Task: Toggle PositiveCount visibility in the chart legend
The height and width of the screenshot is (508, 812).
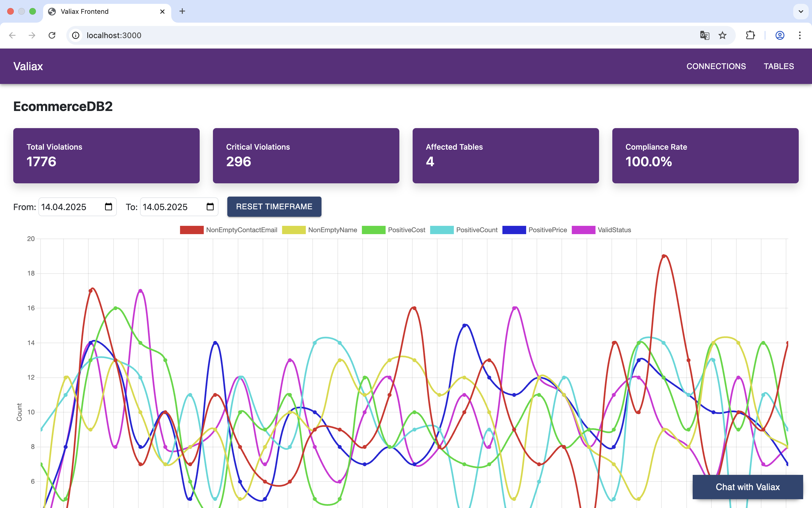Action: pos(477,230)
